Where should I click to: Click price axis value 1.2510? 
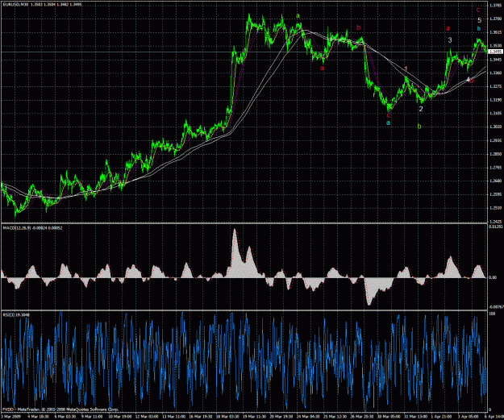(x=495, y=208)
